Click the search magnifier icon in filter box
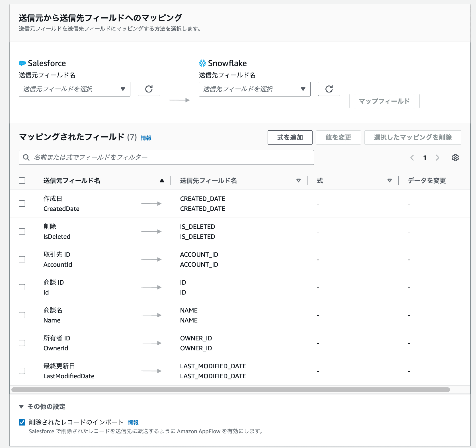 [26, 157]
